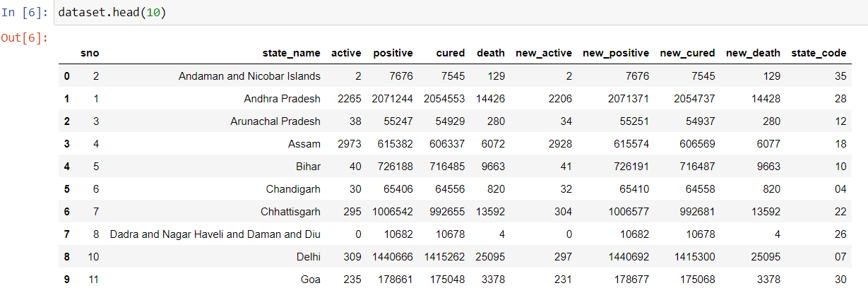Click the Dadra and Nagar Haveli state cell

(215, 234)
